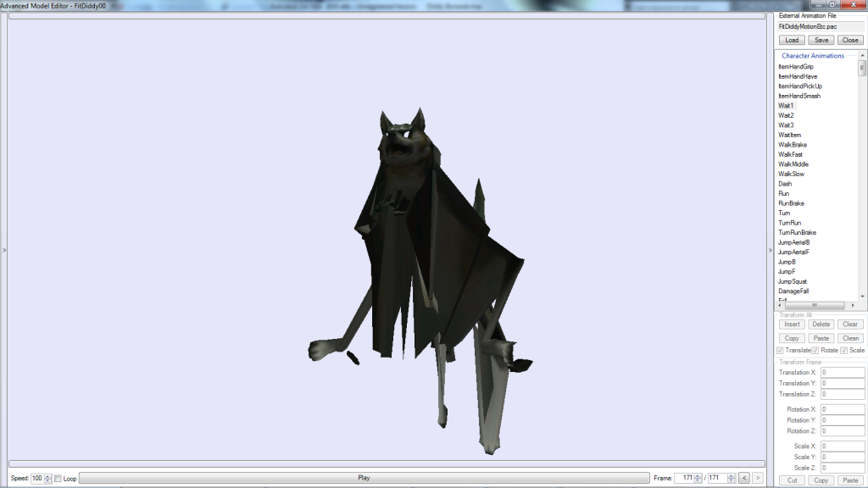Click the Scale Z input field

(x=843, y=468)
